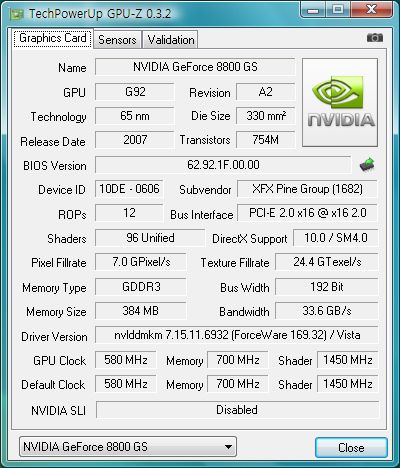The image size is (400, 468).
Task: Click the DirectX Support field 10.0 / SM4.0
Action: pos(336,238)
